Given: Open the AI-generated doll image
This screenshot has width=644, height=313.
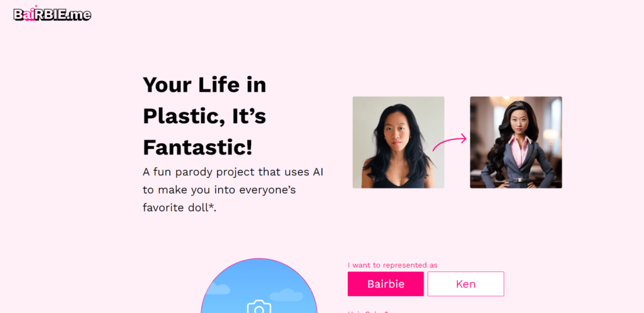Looking at the screenshot, I should point(516,142).
